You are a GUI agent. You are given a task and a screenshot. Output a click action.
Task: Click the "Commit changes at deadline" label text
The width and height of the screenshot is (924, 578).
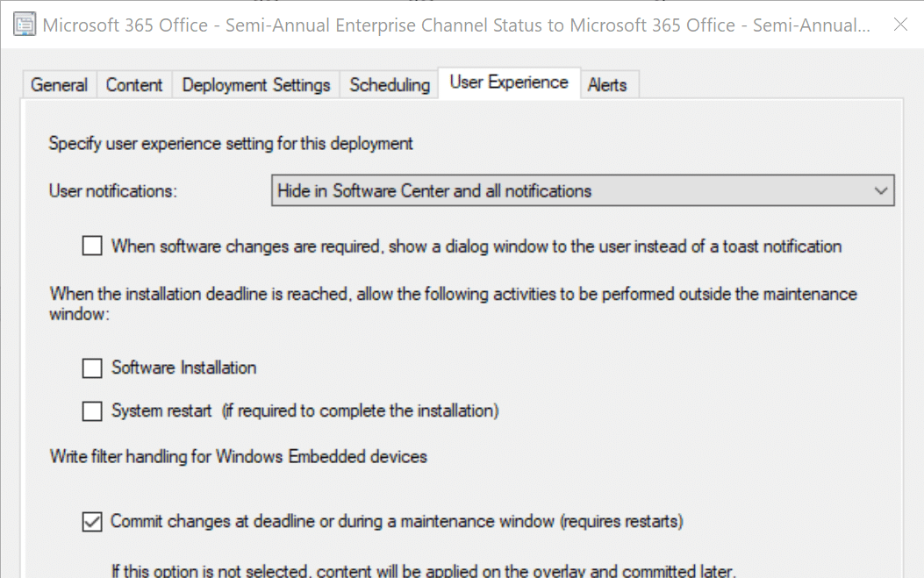397,522
